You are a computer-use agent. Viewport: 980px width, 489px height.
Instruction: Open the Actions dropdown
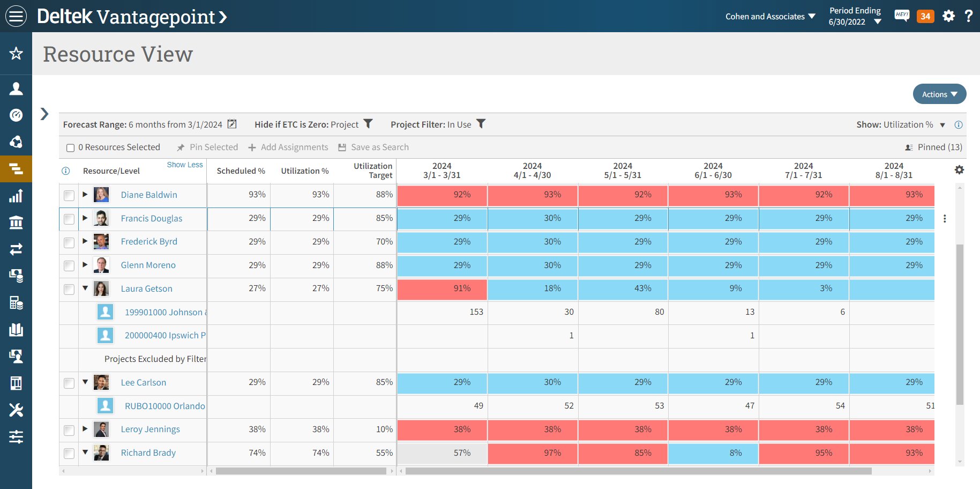pyautogui.click(x=939, y=94)
